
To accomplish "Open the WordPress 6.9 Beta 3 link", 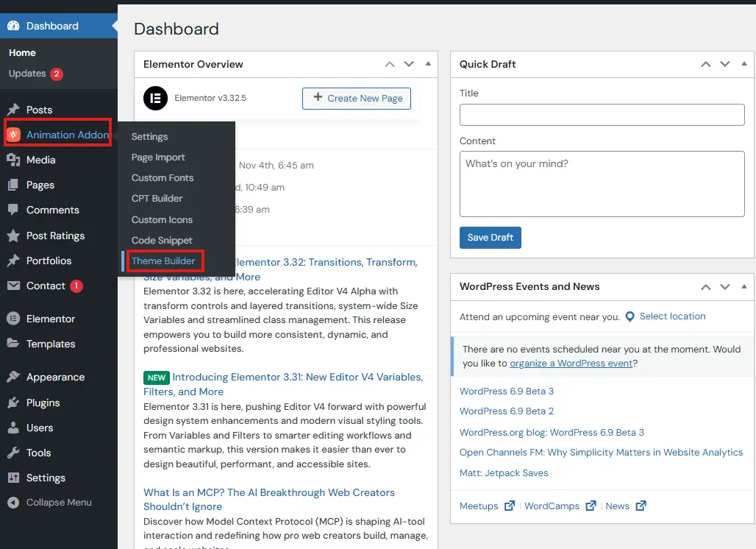I will pos(507,391).
